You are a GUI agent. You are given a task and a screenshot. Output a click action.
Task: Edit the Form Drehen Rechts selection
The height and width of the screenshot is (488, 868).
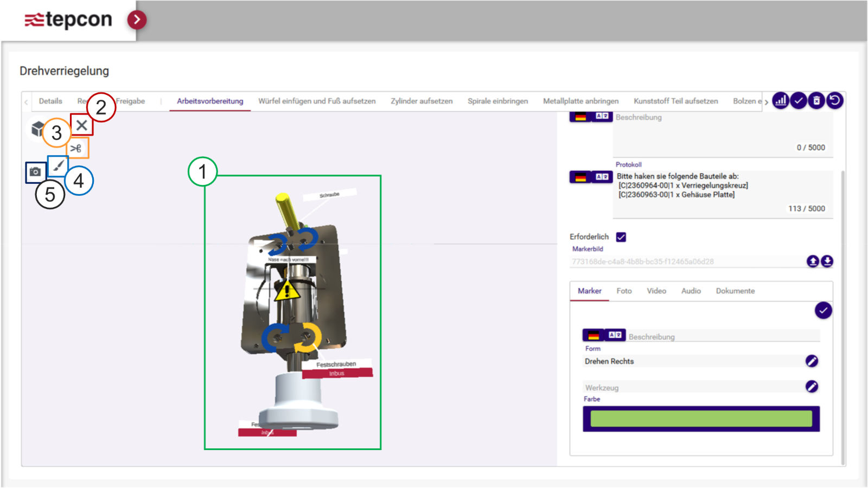click(812, 361)
